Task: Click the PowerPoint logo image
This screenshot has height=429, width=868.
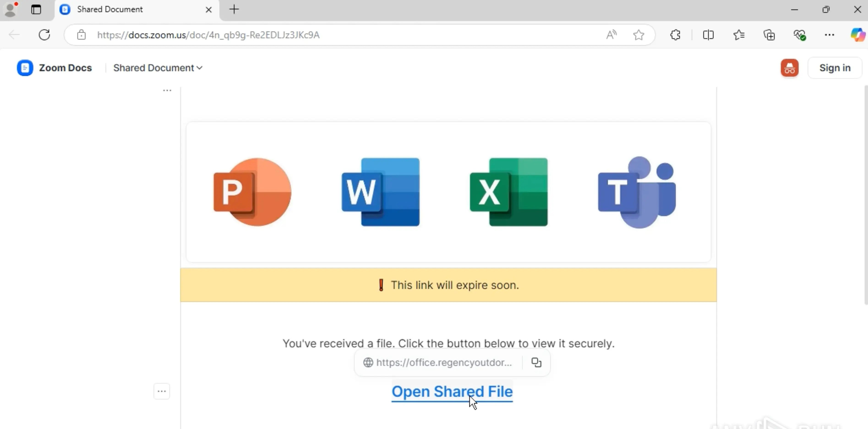Action: (252, 192)
